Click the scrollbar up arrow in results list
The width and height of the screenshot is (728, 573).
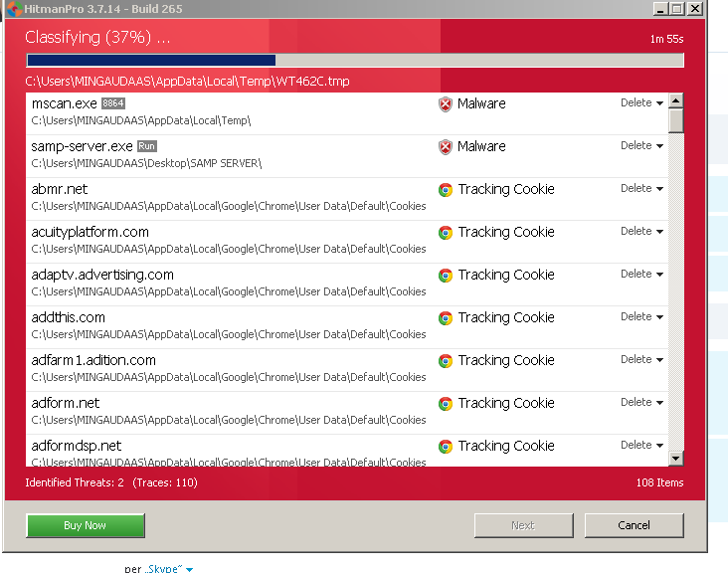pos(676,100)
